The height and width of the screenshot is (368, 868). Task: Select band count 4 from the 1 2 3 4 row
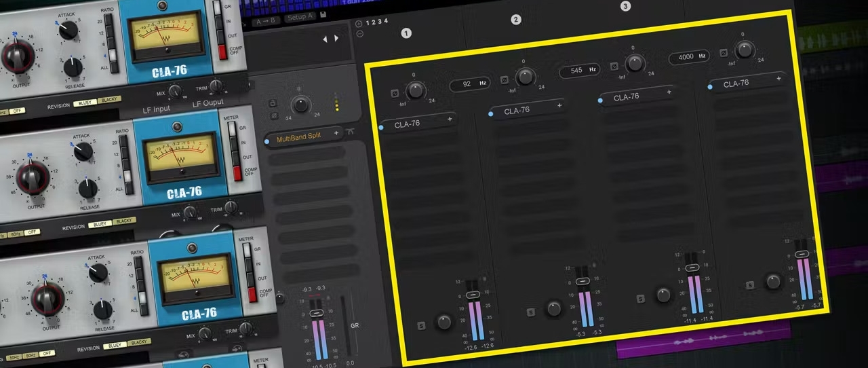[386, 21]
